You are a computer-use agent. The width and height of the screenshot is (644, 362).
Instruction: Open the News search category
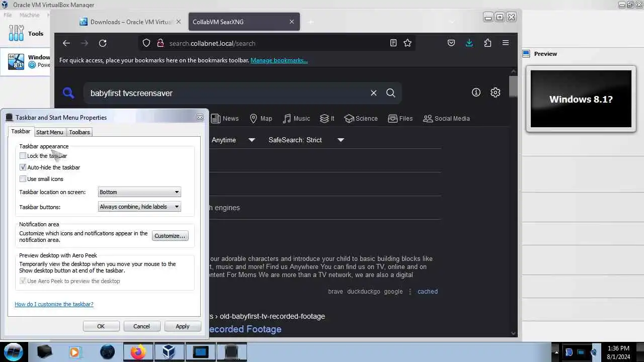tap(224, 119)
